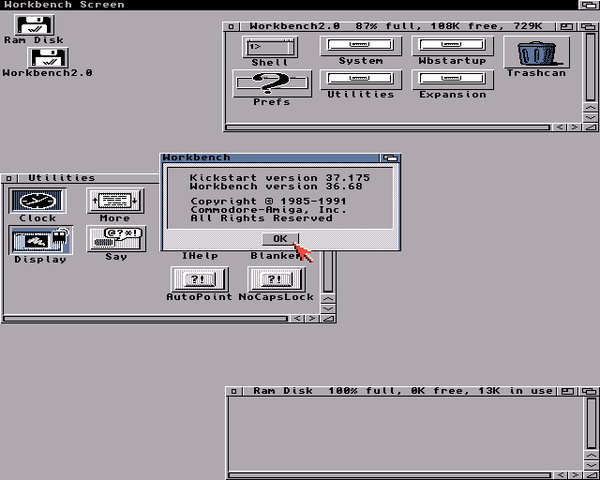Select the More utility icon

pyautogui.click(x=115, y=200)
